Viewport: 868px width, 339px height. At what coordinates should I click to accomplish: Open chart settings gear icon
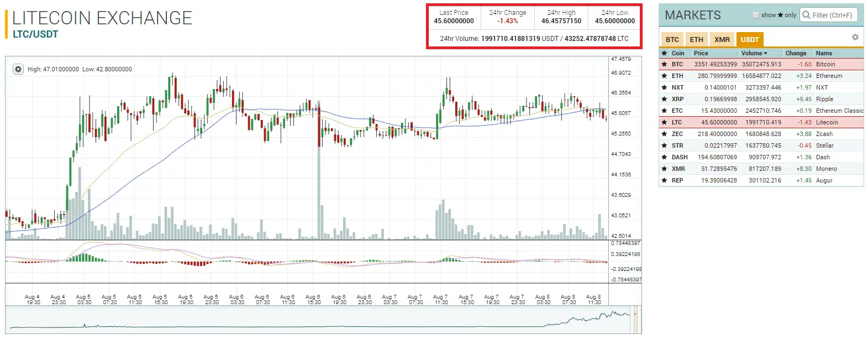(18, 69)
